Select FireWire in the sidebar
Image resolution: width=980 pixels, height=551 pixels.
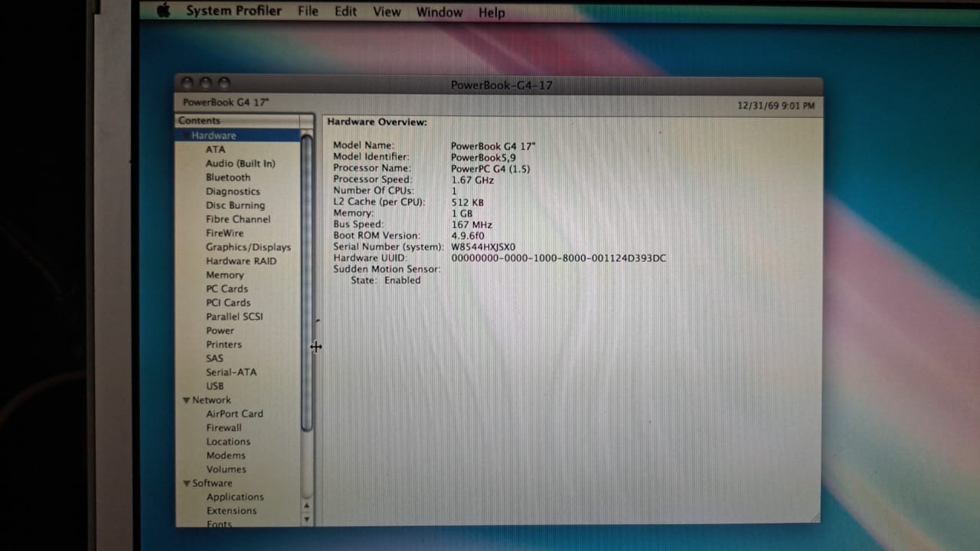(224, 233)
